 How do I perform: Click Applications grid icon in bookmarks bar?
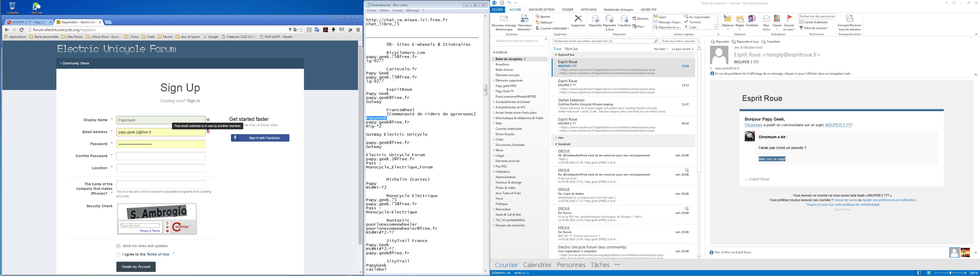click(x=6, y=37)
